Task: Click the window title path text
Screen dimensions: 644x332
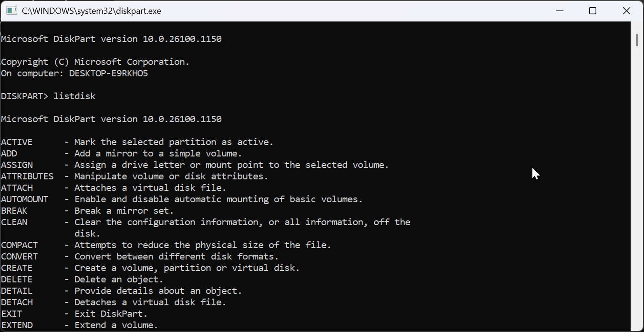Action: 92,10
